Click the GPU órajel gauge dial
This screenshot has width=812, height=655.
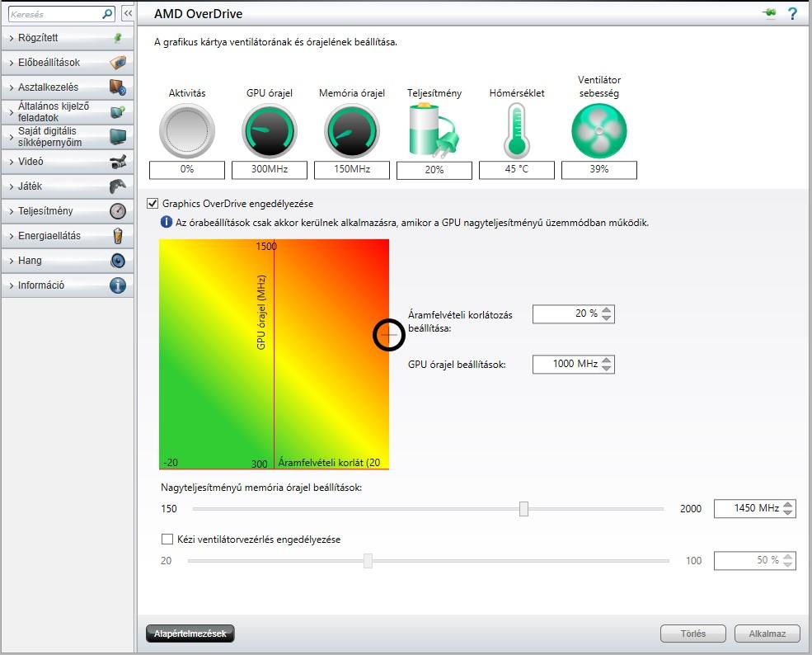(270, 130)
